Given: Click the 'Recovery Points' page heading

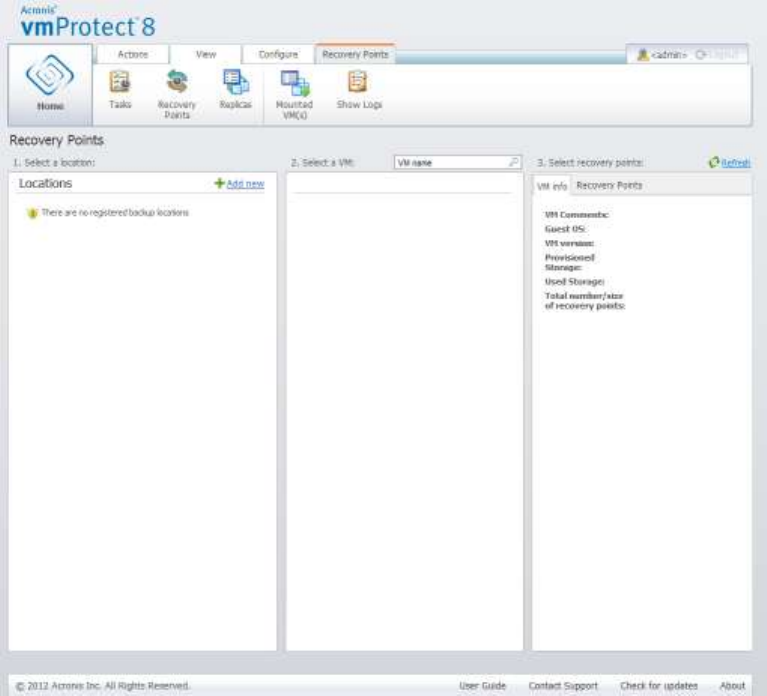Looking at the screenshot, I should pyautogui.click(x=57, y=140).
